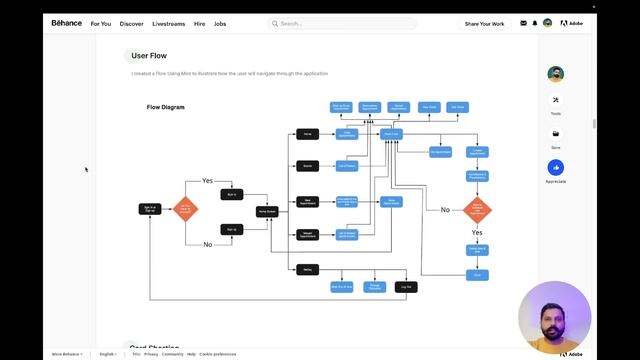Click the "Flow Diagram" title text
Image resolution: width=640 pixels, height=360 pixels.
[x=165, y=107]
